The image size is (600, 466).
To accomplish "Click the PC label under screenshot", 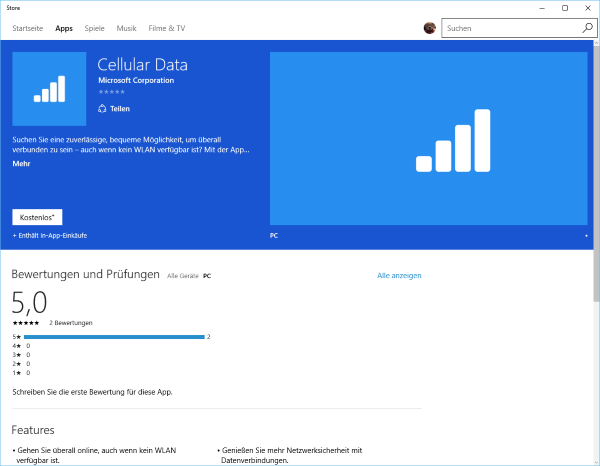I will (x=274, y=236).
